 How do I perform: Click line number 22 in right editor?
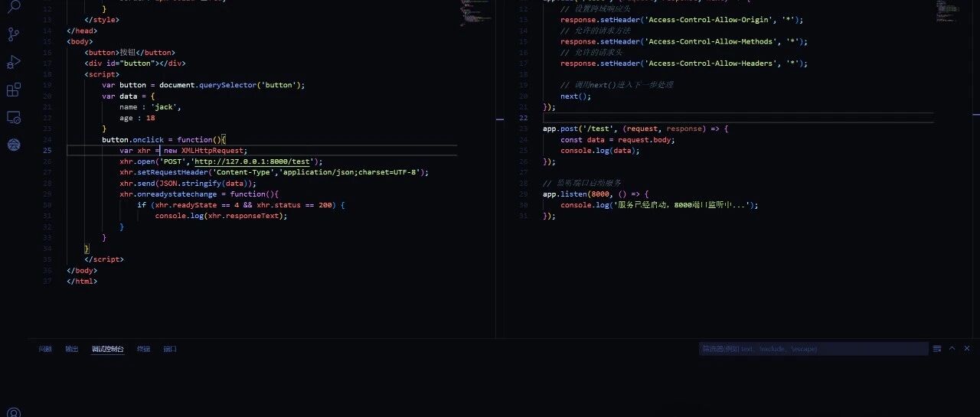524,118
